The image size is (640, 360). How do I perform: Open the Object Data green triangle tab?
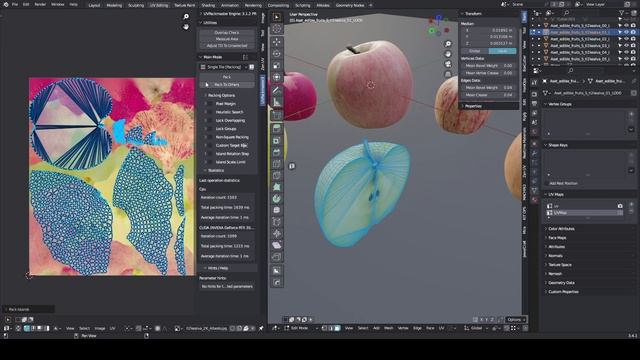coord(534,191)
